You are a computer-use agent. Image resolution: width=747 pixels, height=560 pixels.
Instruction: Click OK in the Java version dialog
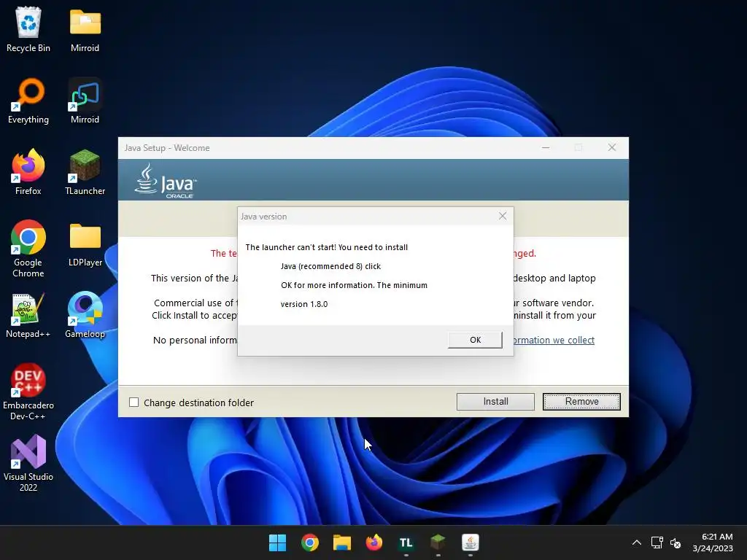(475, 340)
